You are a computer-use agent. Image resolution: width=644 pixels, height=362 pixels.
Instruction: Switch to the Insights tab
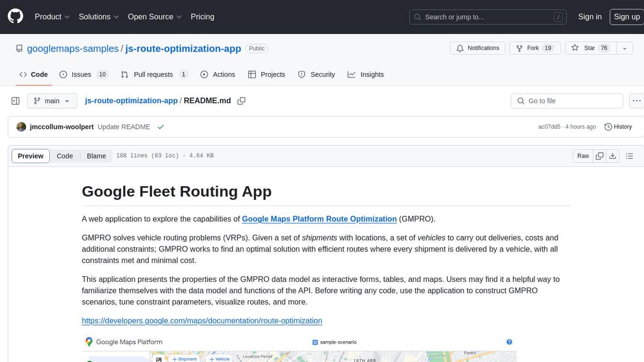click(x=366, y=74)
